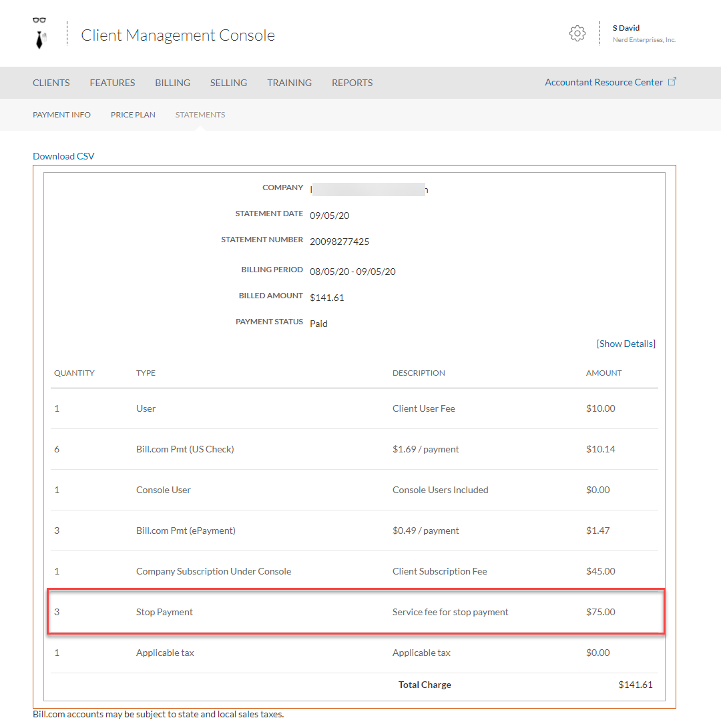The height and width of the screenshot is (728, 721).
Task: Click the $1.47 amount
Action: tap(598, 530)
